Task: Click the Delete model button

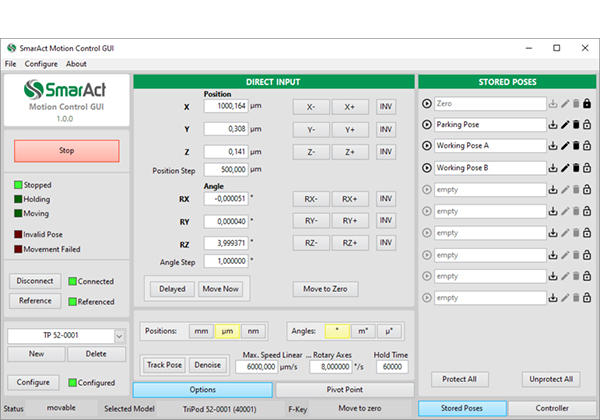Action: click(x=96, y=354)
